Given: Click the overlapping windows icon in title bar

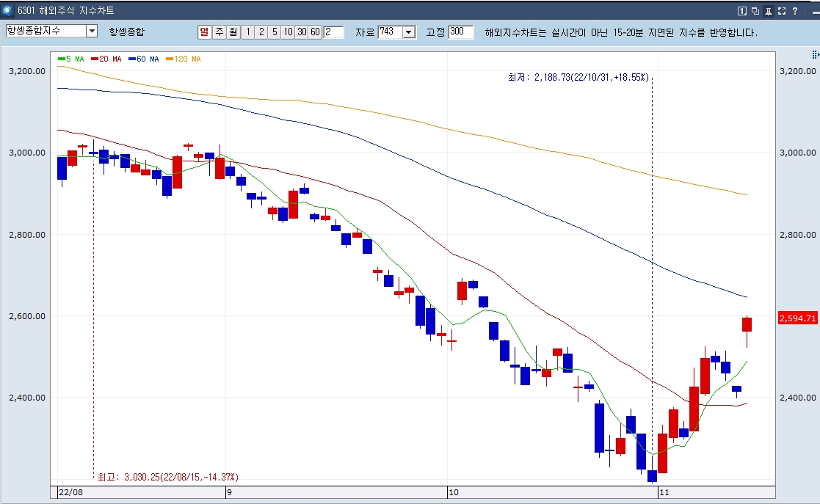Looking at the screenshot, I should 755,11.
